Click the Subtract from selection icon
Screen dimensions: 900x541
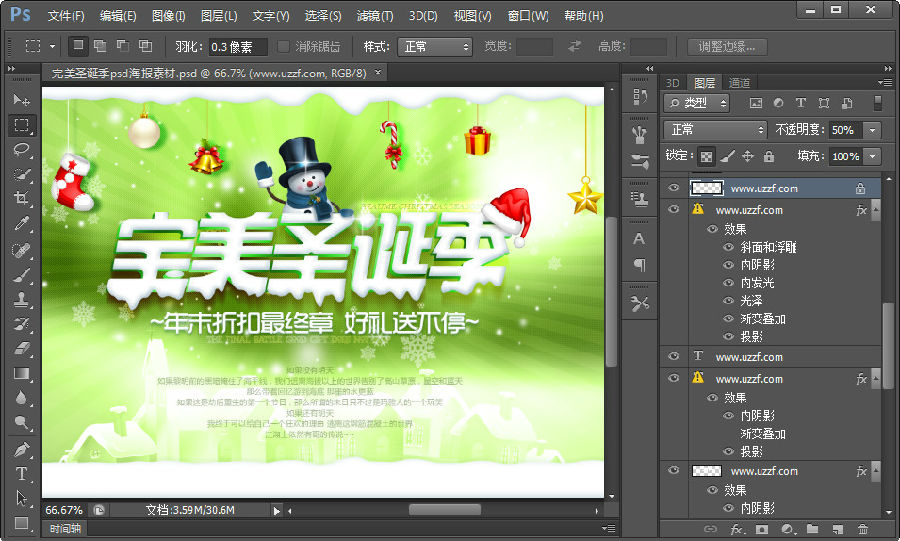123,46
